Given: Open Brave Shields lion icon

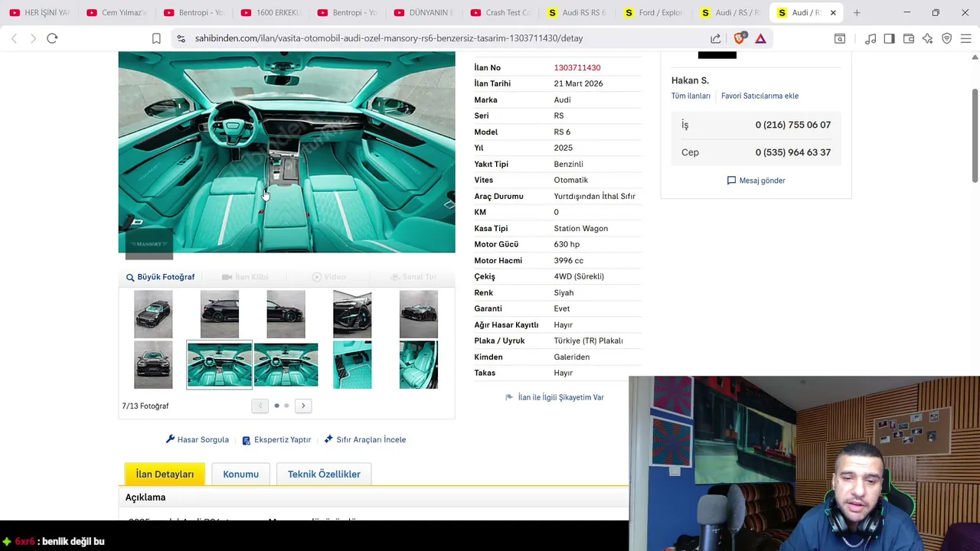Looking at the screenshot, I should coord(740,38).
